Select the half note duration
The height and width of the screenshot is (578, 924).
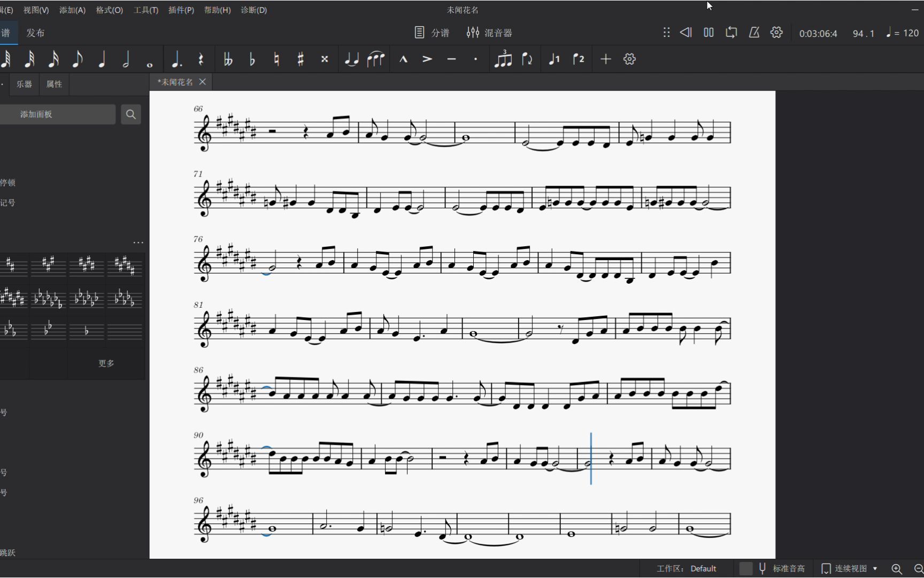[126, 59]
